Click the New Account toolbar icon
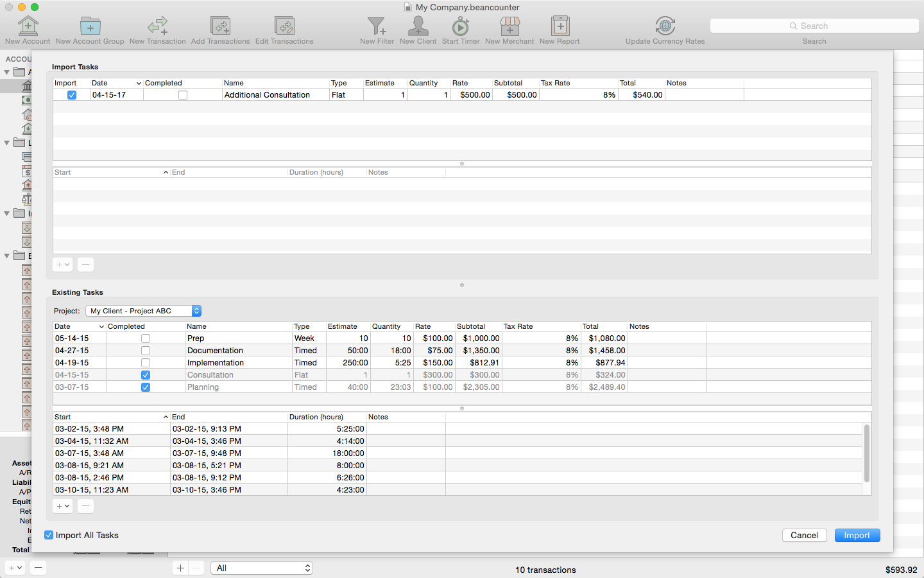Viewport: 924px width, 578px height. (28, 26)
